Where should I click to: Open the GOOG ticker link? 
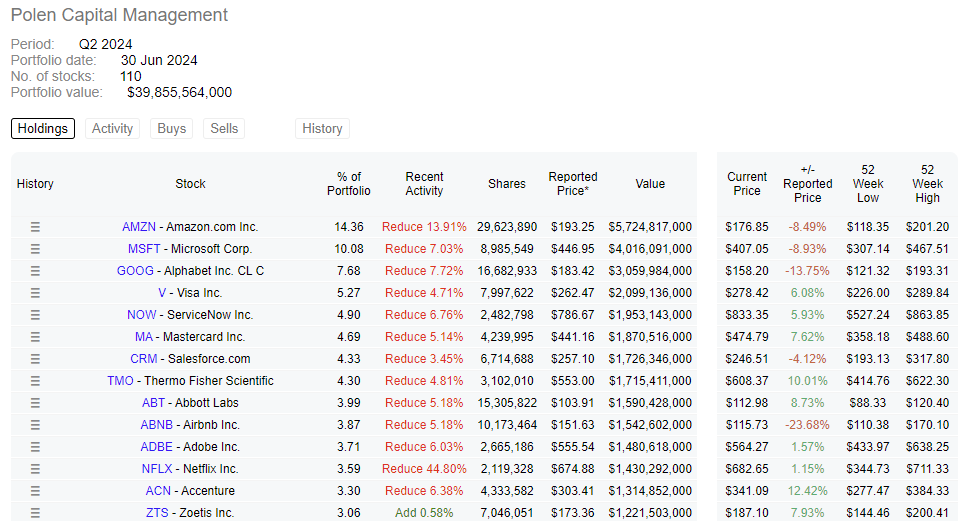(x=135, y=271)
